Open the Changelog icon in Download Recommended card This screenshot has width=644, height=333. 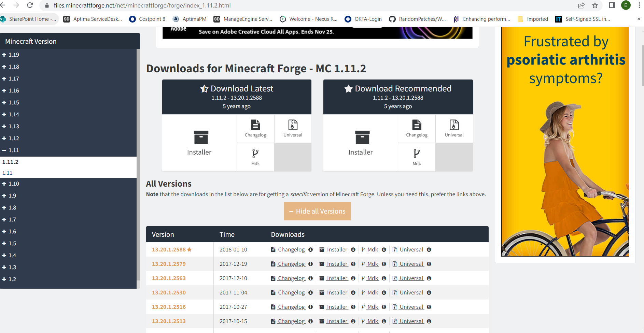point(416,126)
